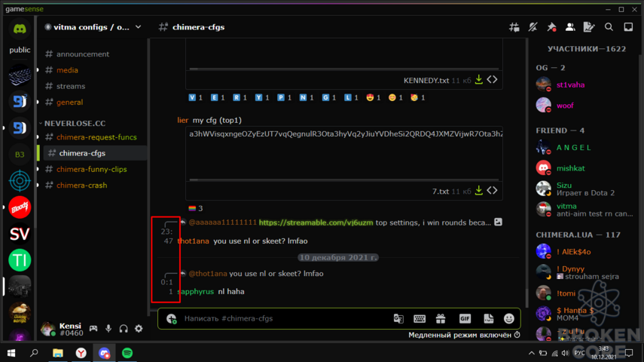This screenshot has width=644, height=362.
Task: Open Spotify from taskbar
Action: click(127, 353)
